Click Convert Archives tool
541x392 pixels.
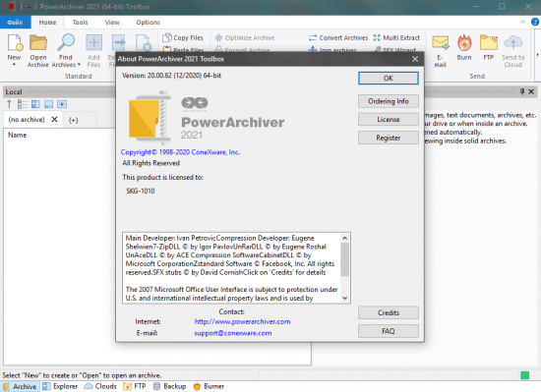tap(338, 37)
